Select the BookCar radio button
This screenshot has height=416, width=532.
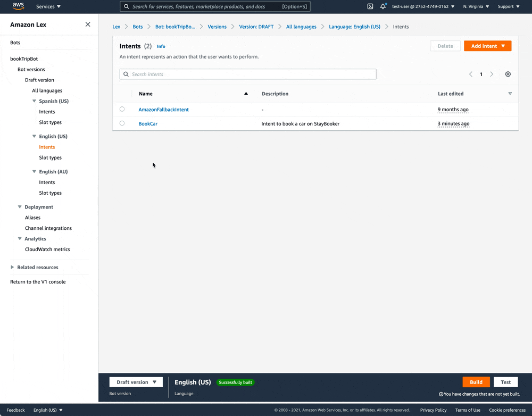click(x=122, y=123)
